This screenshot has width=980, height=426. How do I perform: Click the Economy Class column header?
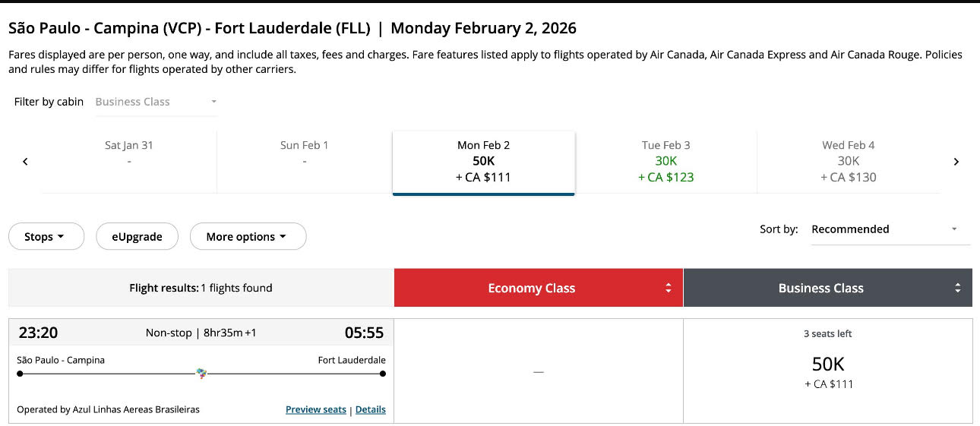point(532,288)
